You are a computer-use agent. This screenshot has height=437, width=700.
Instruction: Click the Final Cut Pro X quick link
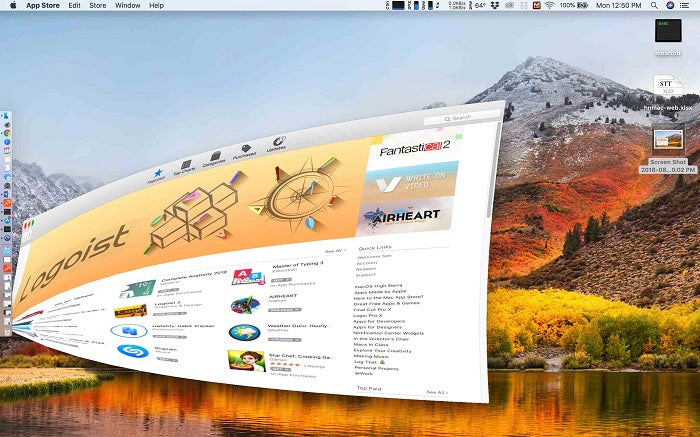[375, 310]
